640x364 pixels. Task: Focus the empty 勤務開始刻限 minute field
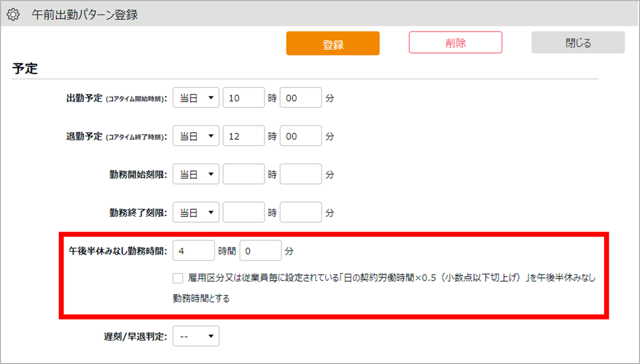click(x=300, y=174)
